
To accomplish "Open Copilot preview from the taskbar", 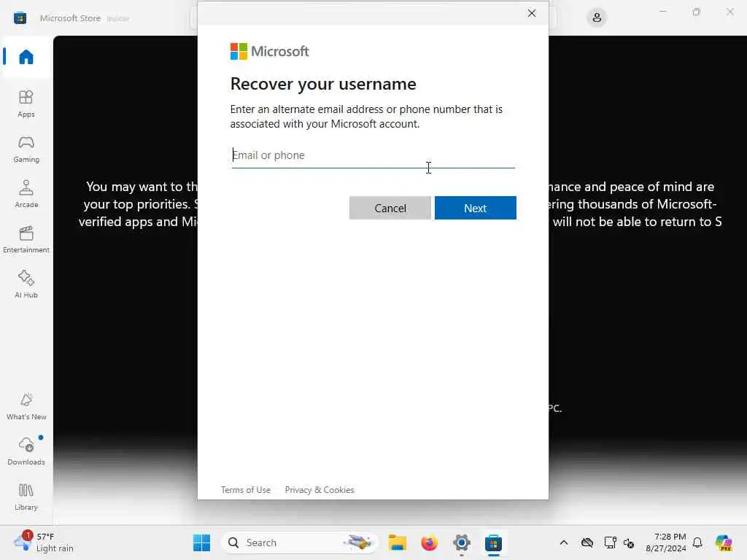I will 724,542.
